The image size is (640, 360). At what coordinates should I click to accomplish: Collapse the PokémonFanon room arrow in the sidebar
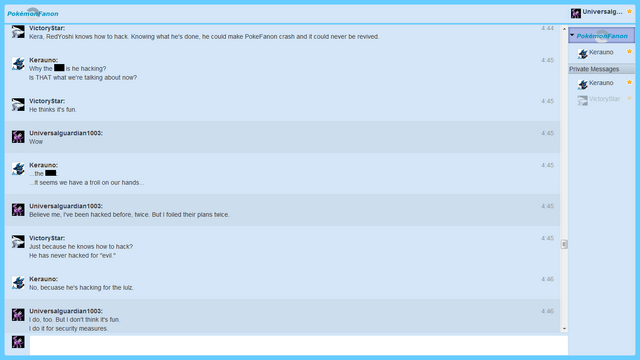tap(572, 35)
